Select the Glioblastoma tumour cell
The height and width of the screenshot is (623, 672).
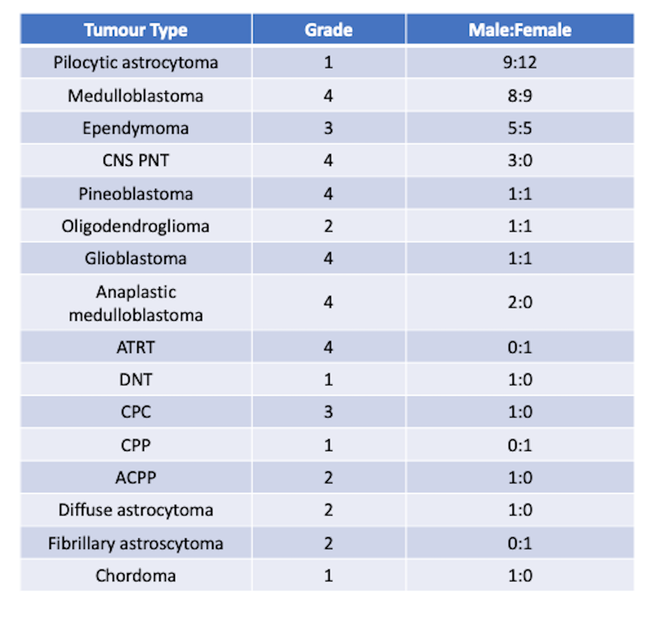click(136, 258)
